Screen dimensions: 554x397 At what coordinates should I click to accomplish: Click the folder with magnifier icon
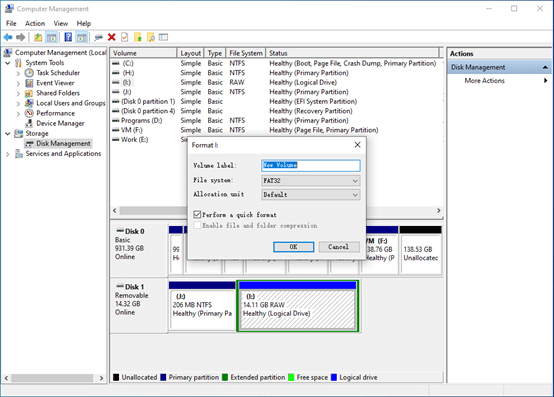(x=151, y=37)
